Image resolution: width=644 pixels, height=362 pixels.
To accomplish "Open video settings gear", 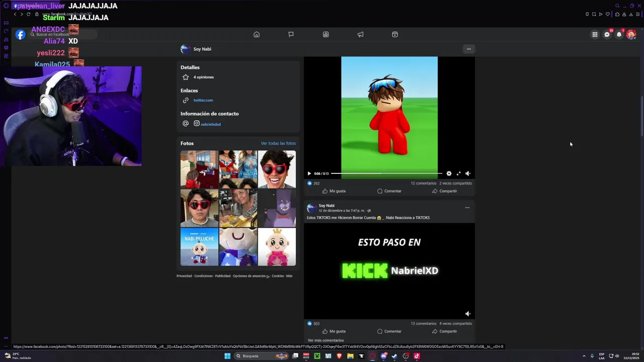I will point(449,173).
